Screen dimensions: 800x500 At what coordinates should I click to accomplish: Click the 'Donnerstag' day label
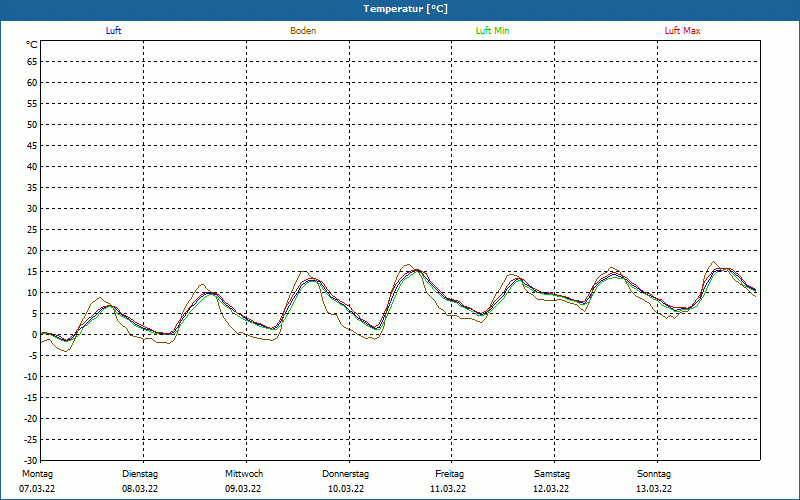coord(345,474)
